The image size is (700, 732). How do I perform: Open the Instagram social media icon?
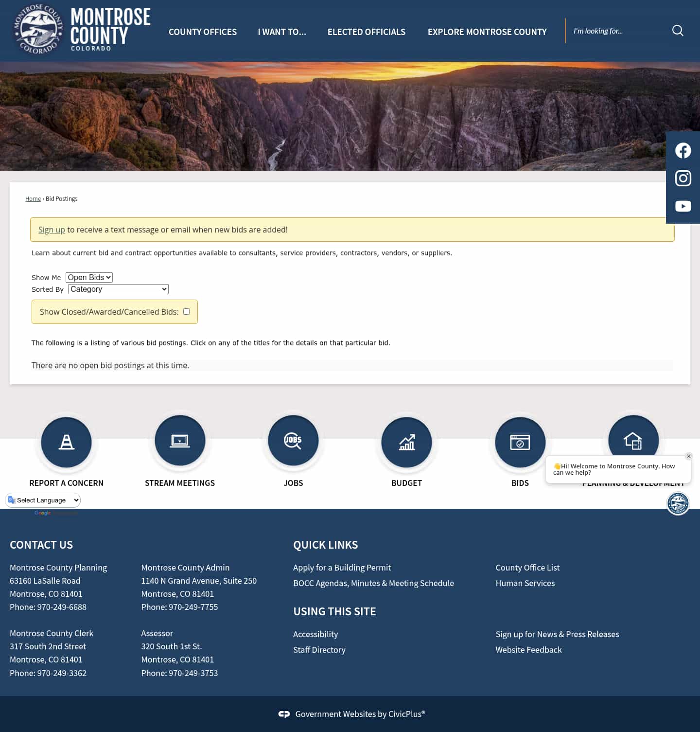[x=683, y=178]
